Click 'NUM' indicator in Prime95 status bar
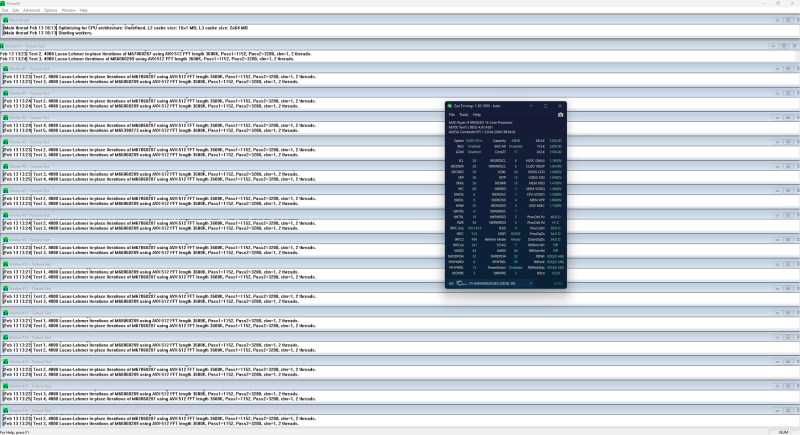This screenshot has height=435, width=800. click(783, 432)
